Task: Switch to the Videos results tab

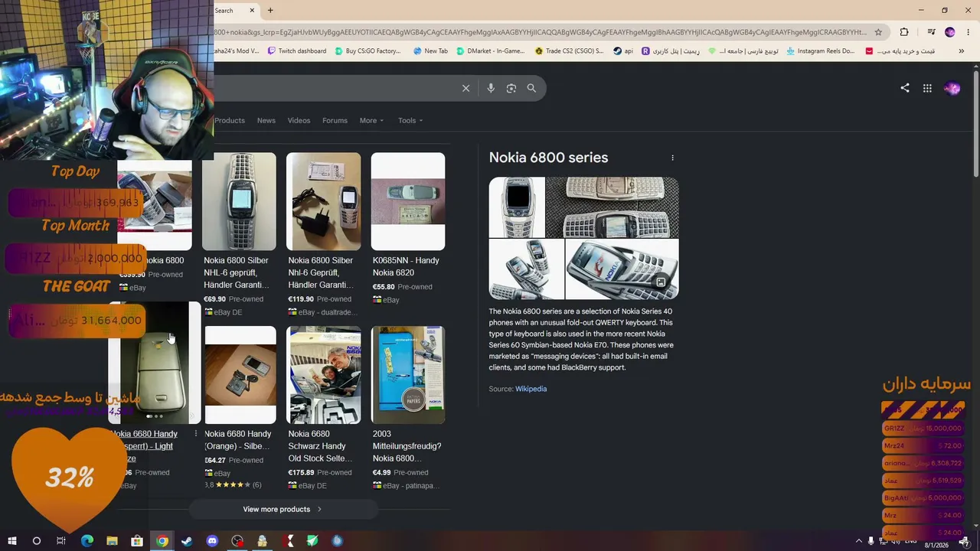Action: (x=299, y=120)
